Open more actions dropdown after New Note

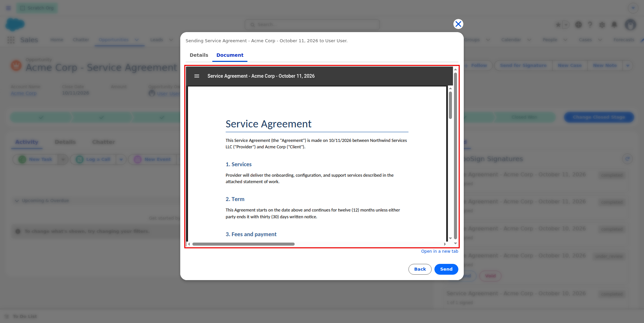(x=628, y=66)
